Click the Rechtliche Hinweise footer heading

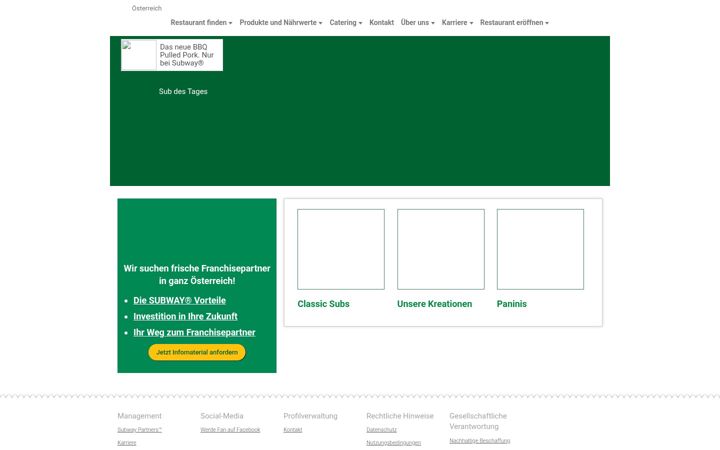[x=400, y=416]
